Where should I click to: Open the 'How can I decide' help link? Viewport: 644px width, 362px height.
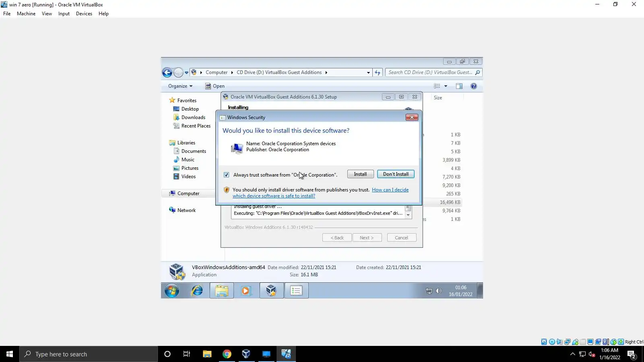(x=320, y=193)
